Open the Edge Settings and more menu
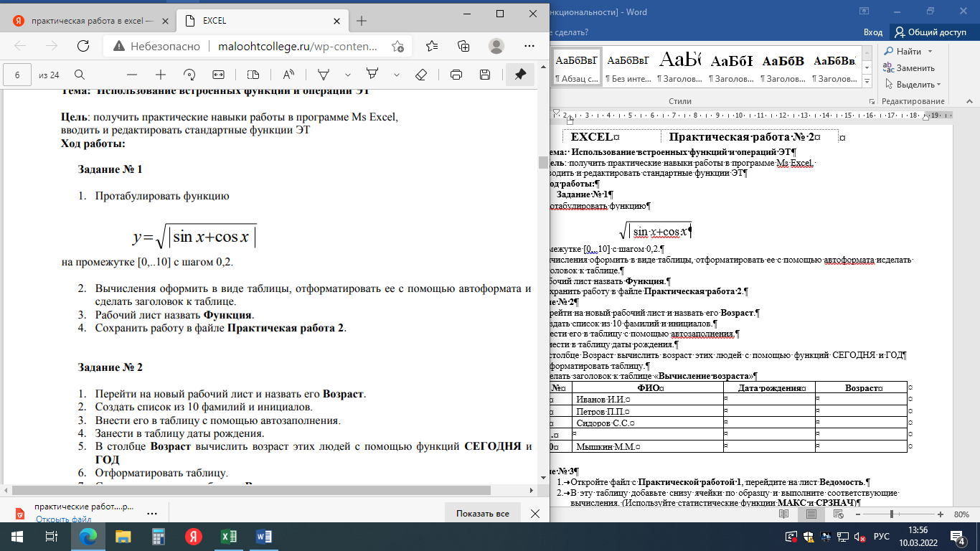The width and height of the screenshot is (980, 551). [528, 46]
